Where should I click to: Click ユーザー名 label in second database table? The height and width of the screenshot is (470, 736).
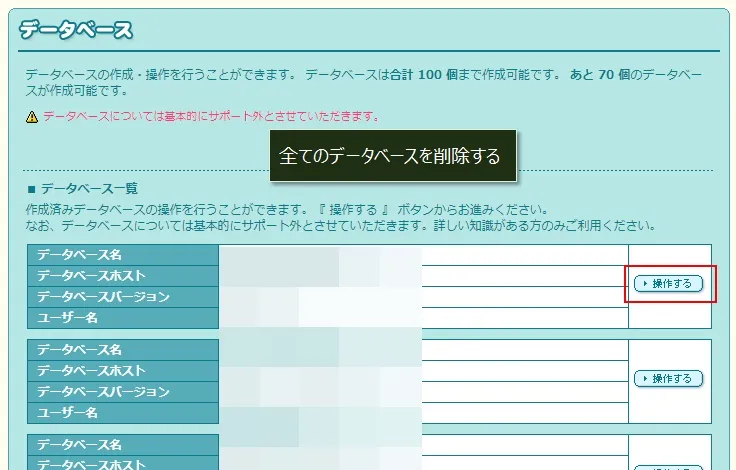point(67,413)
